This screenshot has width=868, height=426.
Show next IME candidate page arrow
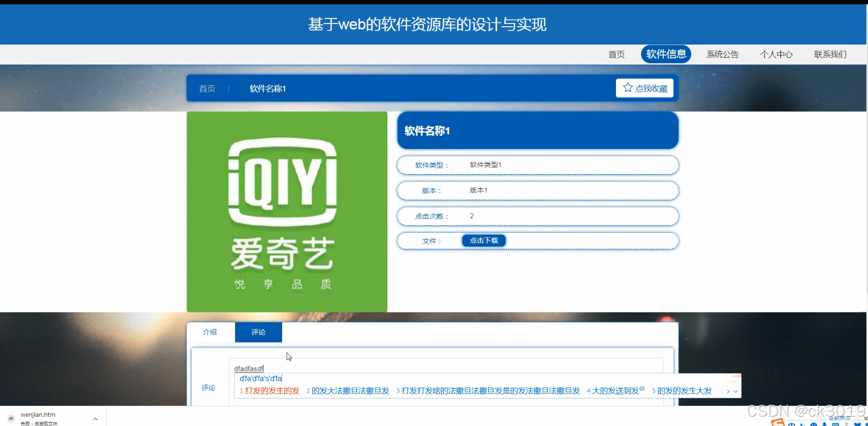coord(728,391)
